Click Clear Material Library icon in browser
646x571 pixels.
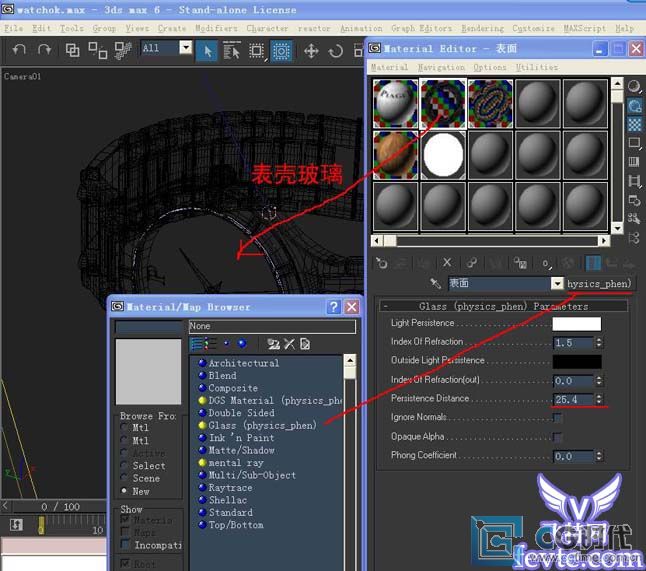[305, 344]
